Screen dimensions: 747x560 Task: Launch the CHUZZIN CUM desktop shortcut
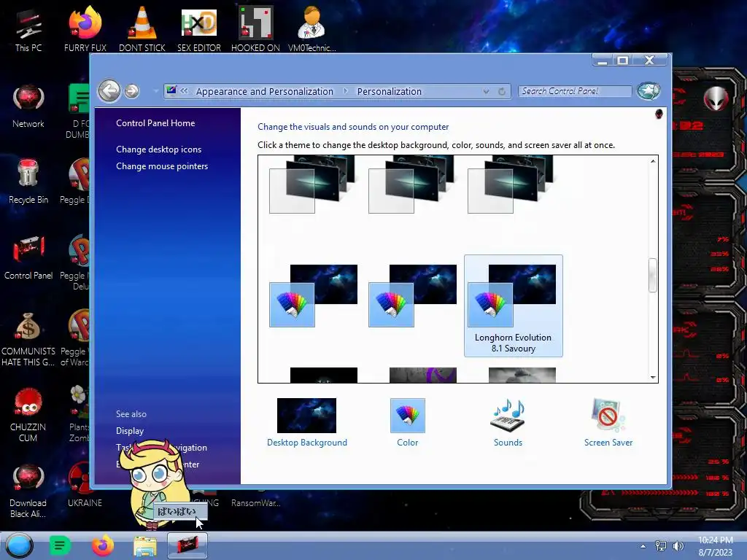click(x=28, y=415)
